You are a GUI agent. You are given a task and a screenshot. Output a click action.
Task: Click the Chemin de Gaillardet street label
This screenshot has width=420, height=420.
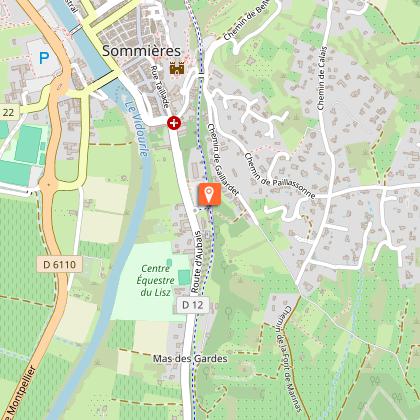(x=222, y=160)
